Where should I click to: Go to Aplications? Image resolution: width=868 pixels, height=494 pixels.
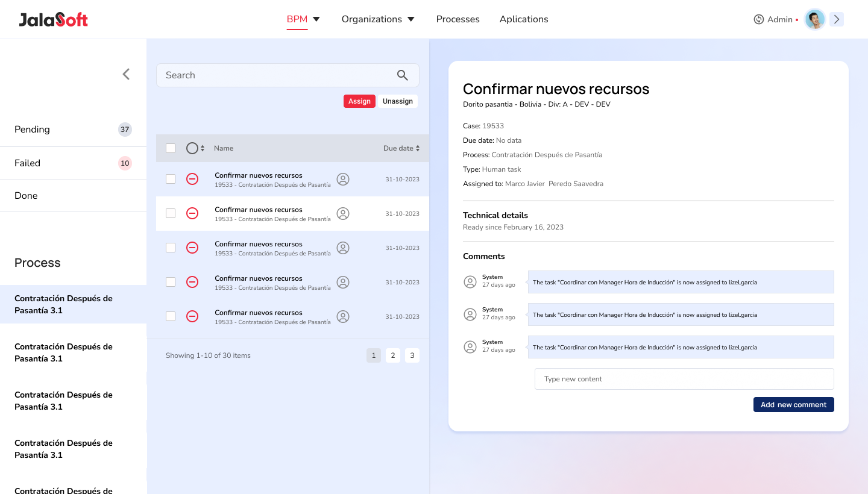(524, 19)
